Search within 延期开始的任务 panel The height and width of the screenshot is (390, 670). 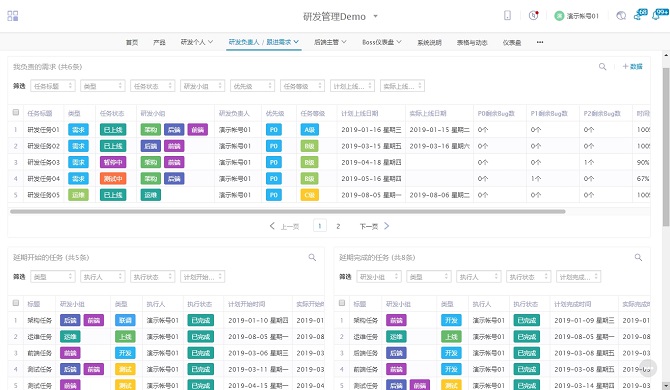coord(312,257)
